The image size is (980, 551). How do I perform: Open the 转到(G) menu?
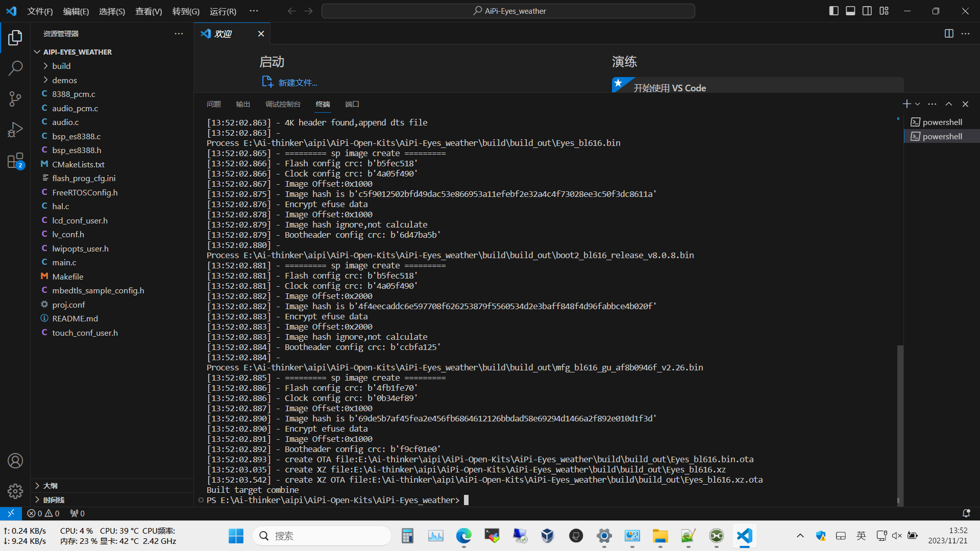186,11
